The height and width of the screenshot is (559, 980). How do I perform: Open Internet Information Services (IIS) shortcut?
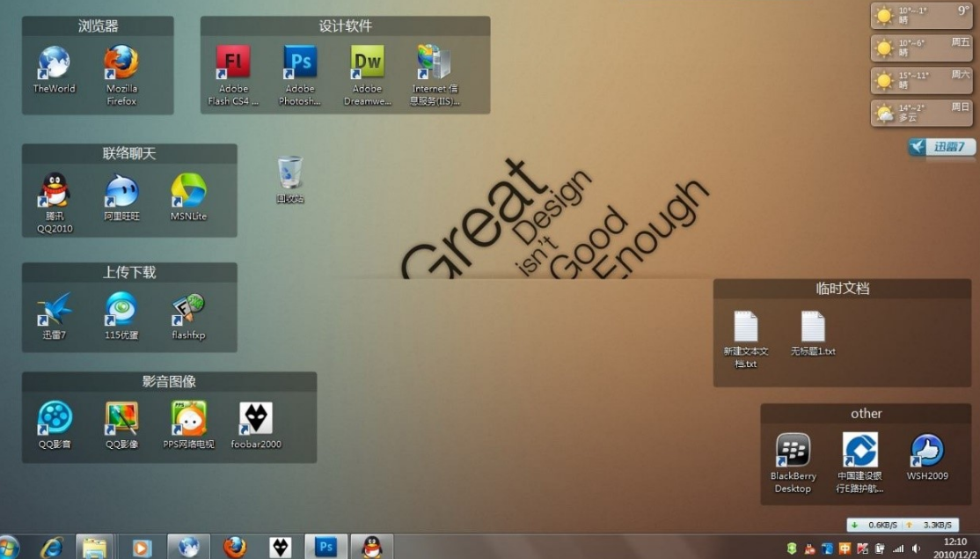(434, 63)
